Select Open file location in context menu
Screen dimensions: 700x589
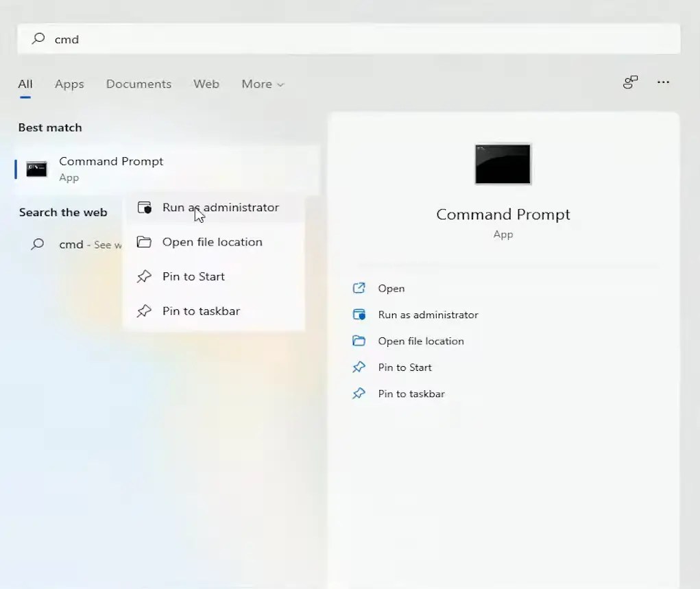click(x=213, y=241)
